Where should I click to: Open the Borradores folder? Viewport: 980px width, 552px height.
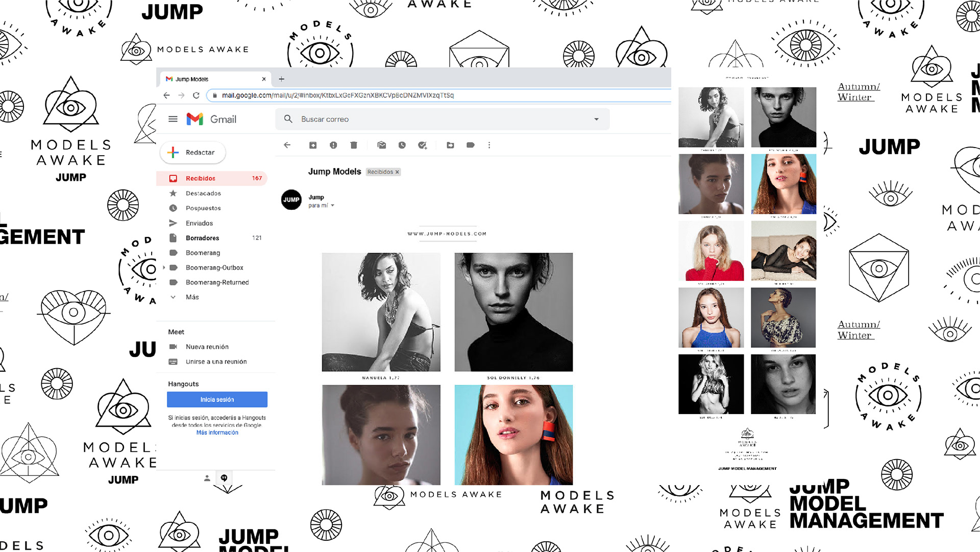tap(202, 238)
